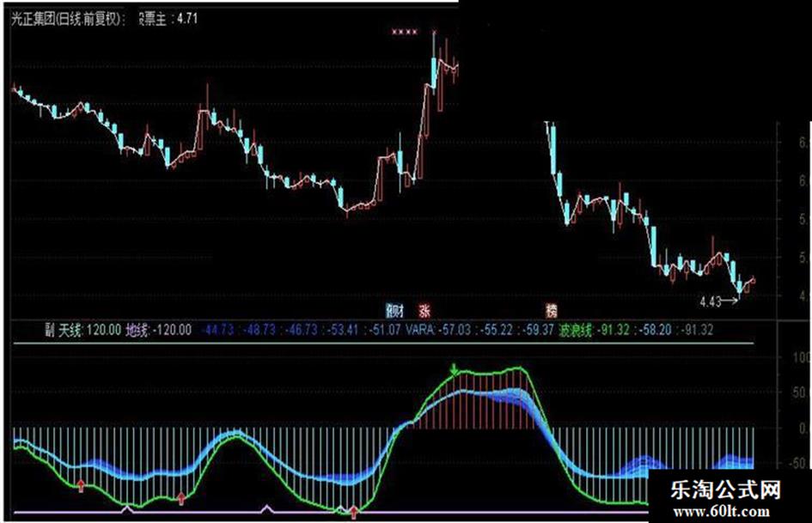Click the -48.73 indicator value

tap(259, 330)
